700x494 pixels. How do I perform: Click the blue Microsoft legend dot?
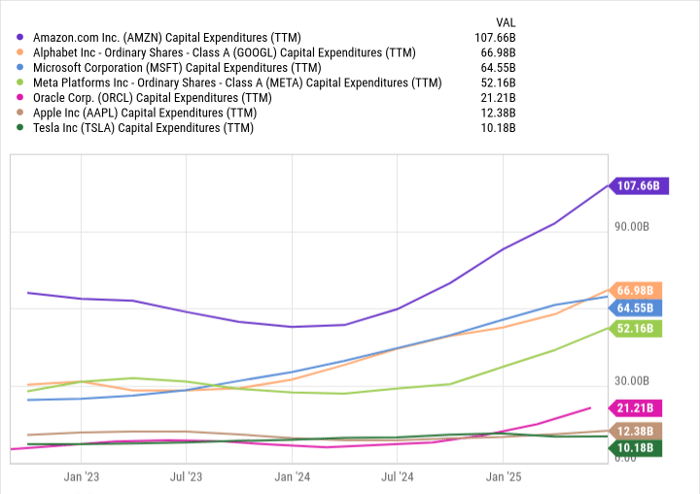[20, 67]
